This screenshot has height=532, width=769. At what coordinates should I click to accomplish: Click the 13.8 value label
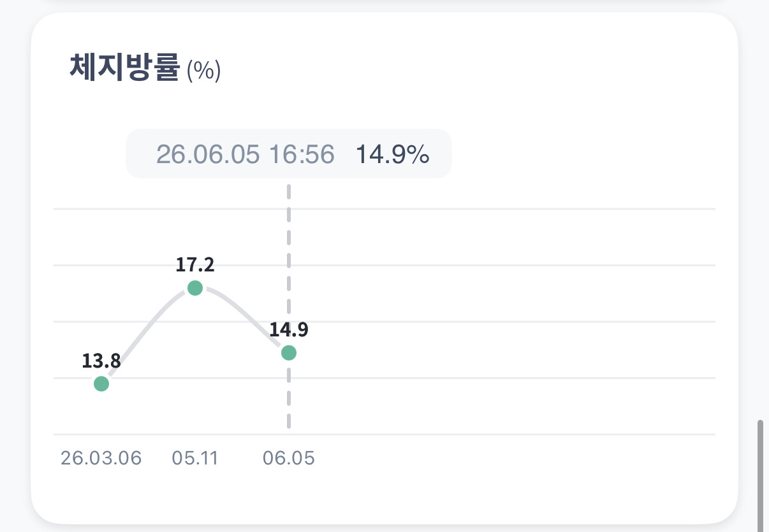pos(101,361)
